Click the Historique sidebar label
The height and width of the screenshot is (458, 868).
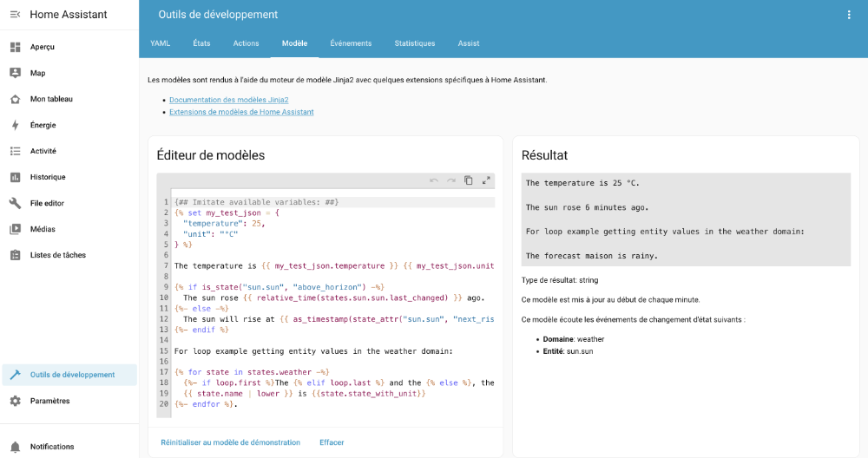coord(48,177)
